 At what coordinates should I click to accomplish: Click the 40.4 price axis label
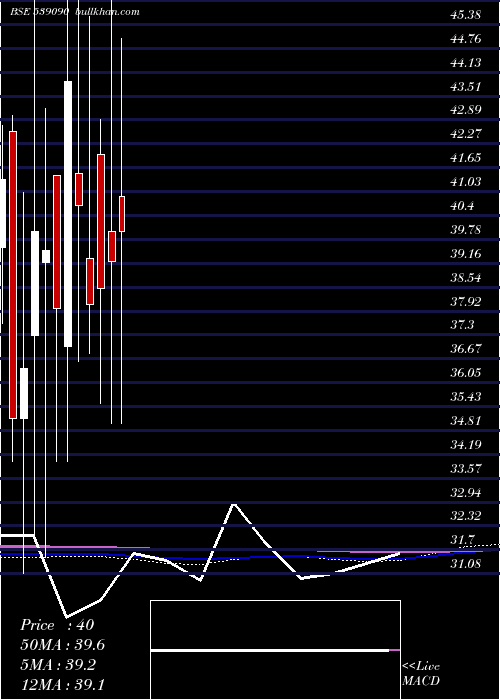pos(462,206)
